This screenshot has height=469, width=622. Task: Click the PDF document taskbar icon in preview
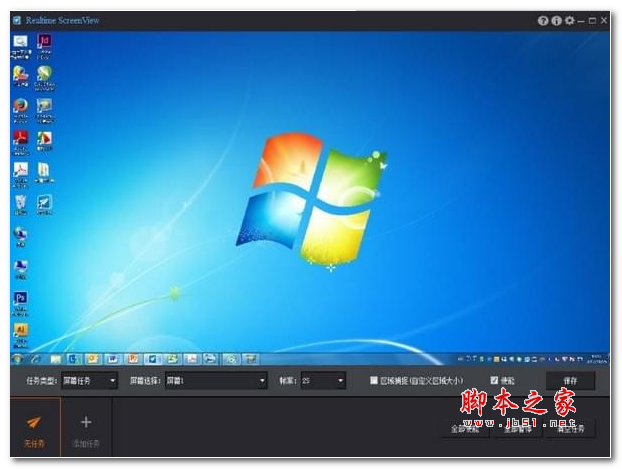tap(192, 359)
